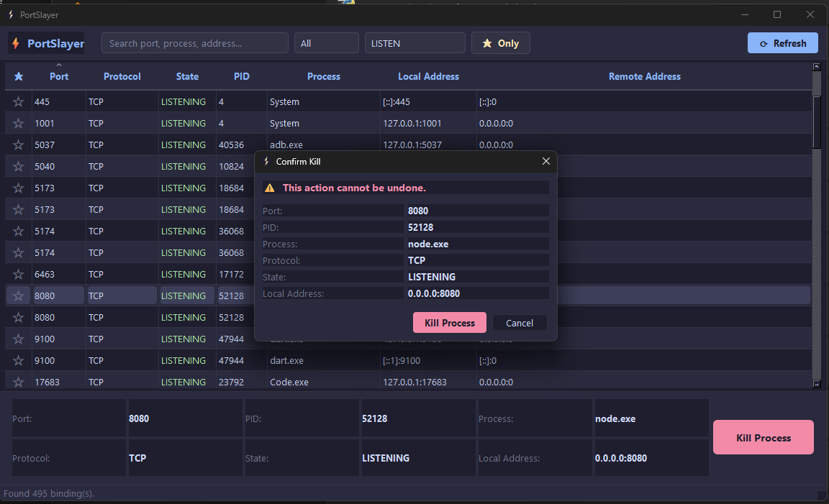Star the port 5040 row
The height and width of the screenshot is (504, 829).
click(19, 166)
